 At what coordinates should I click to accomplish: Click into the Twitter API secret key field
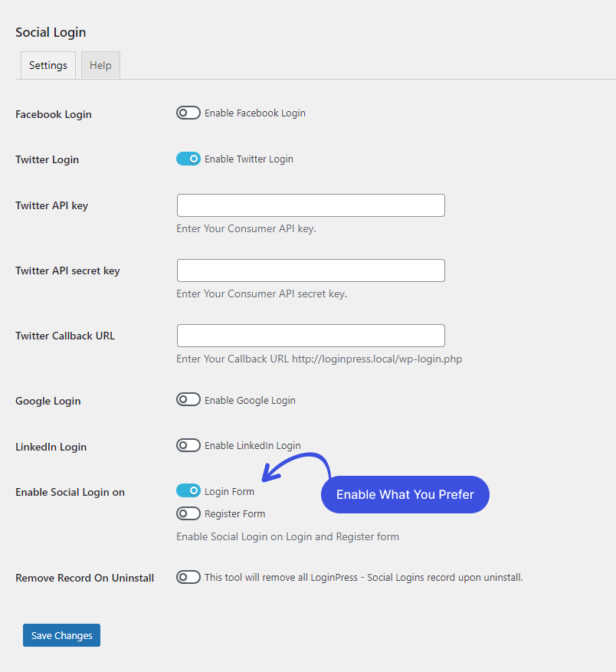pyautogui.click(x=311, y=270)
